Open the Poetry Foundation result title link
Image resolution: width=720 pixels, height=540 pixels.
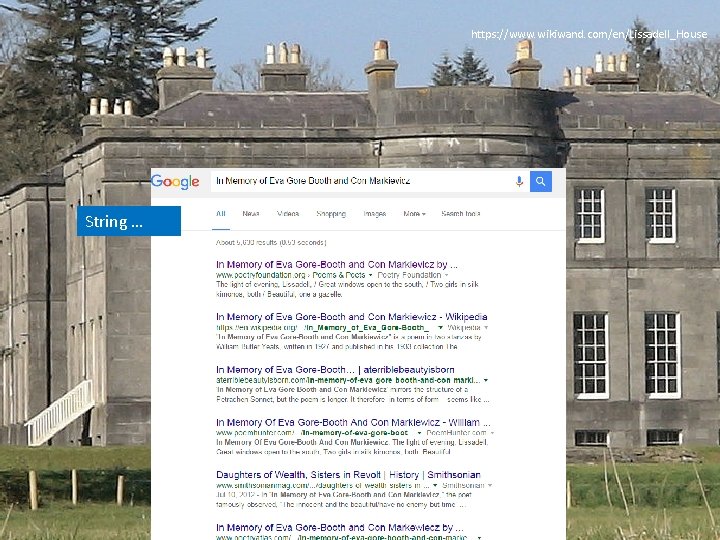[x=337, y=264]
